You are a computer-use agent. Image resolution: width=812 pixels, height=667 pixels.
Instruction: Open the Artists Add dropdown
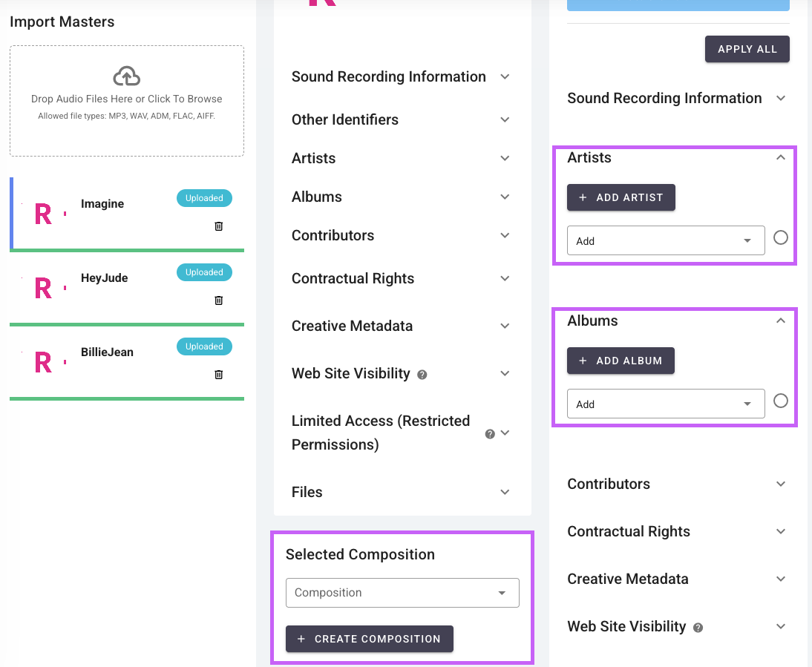(665, 241)
